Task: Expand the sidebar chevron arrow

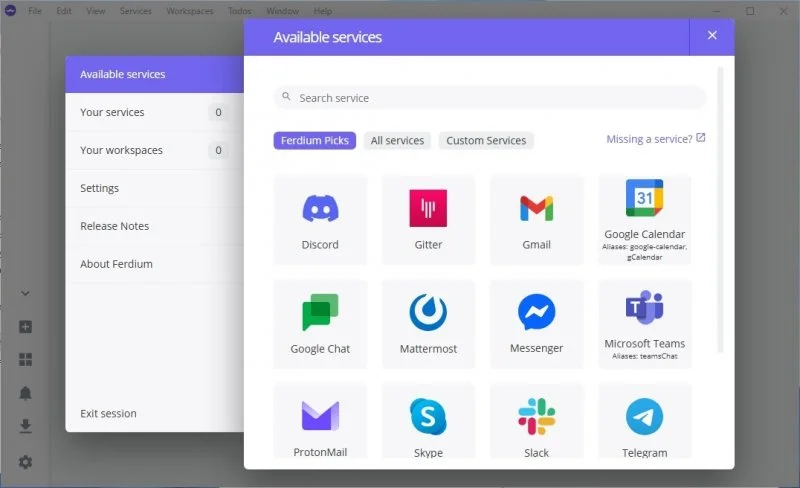Action: click(25, 294)
